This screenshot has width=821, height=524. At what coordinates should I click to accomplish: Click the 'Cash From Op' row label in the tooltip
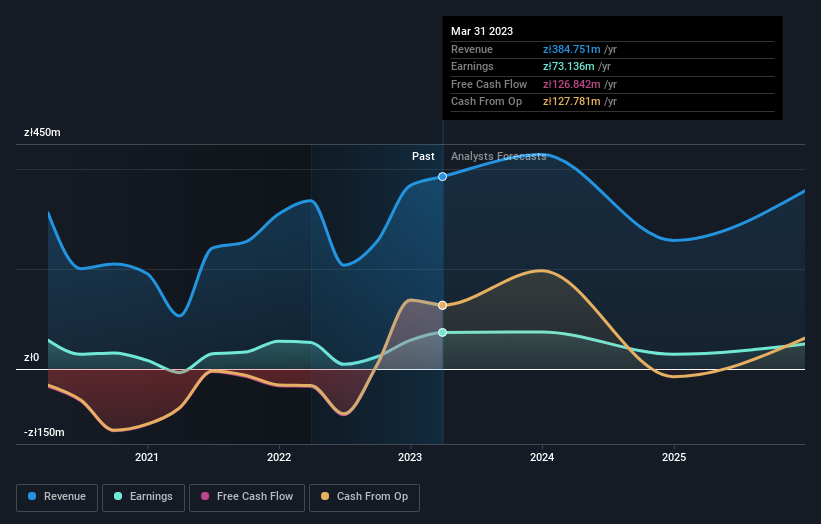pos(486,102)
